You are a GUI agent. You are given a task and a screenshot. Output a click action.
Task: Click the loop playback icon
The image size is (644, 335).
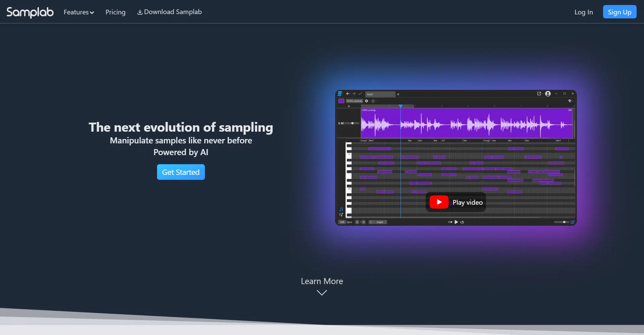pos(462,222)
